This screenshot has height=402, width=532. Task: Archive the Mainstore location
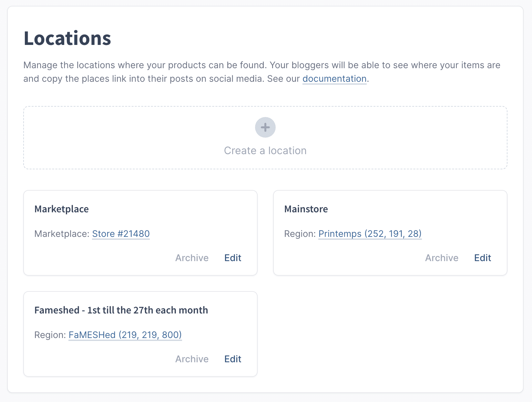tap(441, 258)
